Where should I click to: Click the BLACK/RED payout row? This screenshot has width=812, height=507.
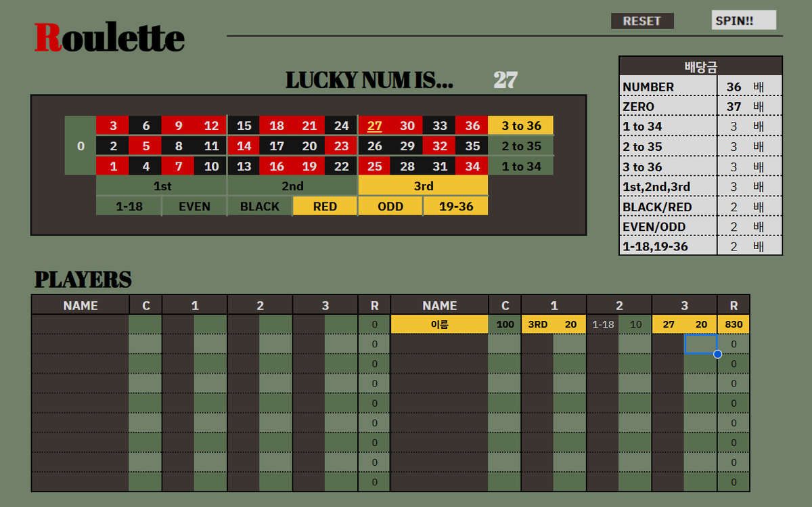(701, 207)
